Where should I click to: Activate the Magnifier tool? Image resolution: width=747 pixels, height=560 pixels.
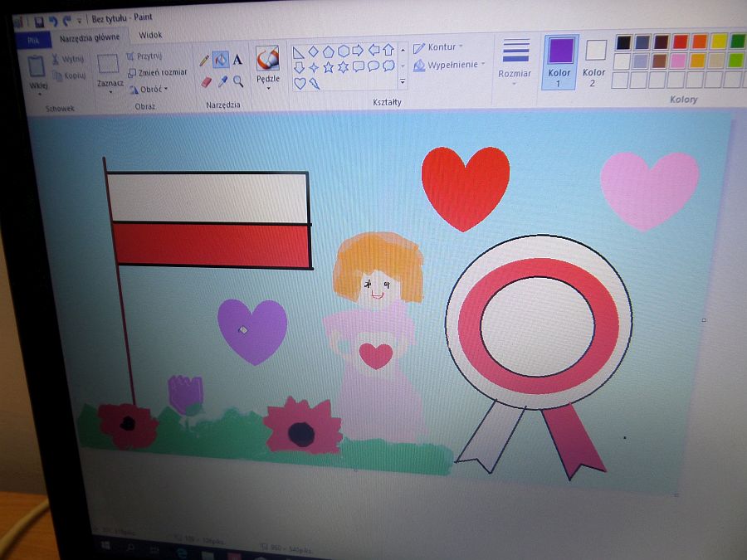tap(239, 81)
